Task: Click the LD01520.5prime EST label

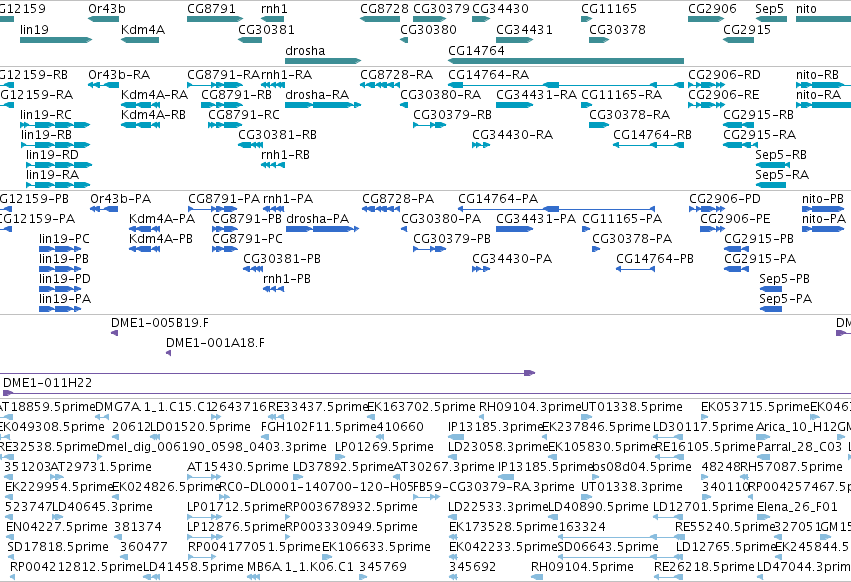Action: pyautogui.click(x=200, y=427)
